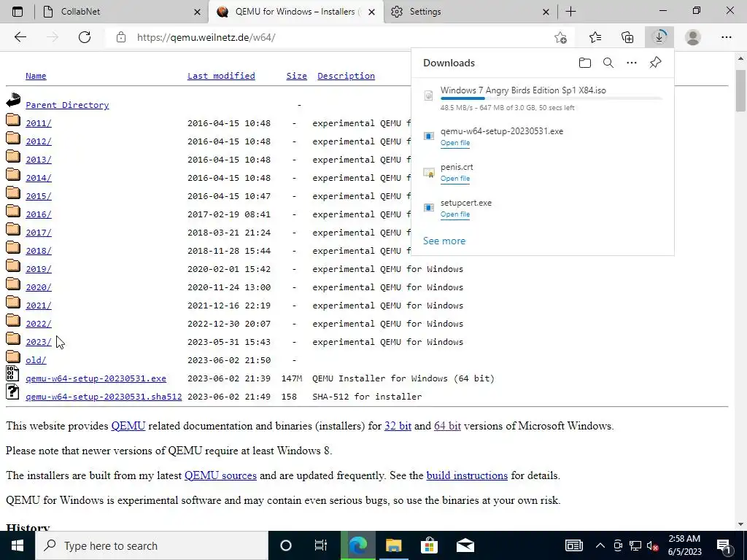Open the 2012/ folder link
The width and height of the screenshot is (747, 560).
point(38,141)
